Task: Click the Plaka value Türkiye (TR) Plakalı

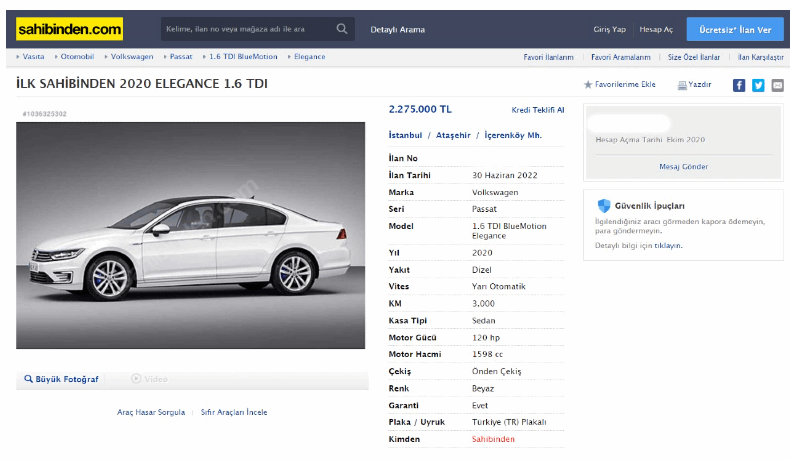Action: [509, 422]
